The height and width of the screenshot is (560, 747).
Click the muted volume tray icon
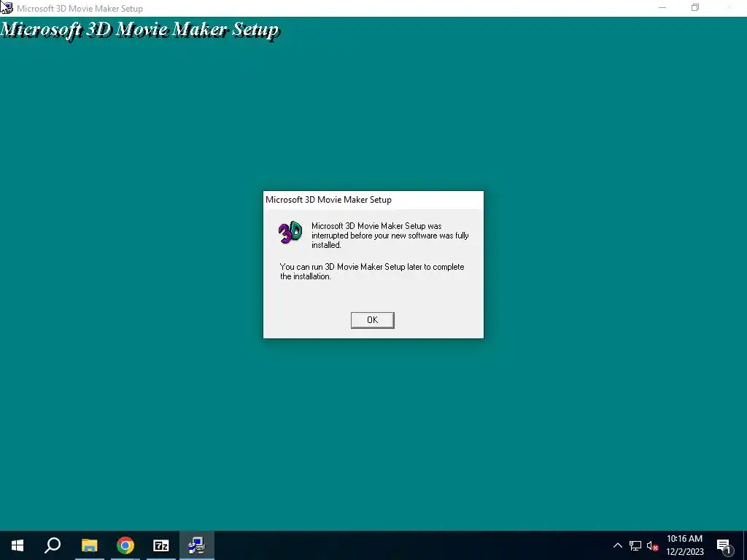tap(653, 545)
